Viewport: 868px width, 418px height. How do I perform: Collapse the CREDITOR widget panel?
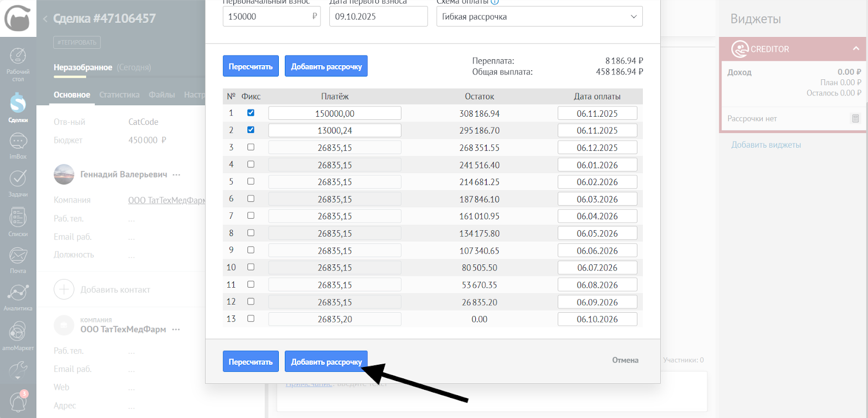coord(856,49)
